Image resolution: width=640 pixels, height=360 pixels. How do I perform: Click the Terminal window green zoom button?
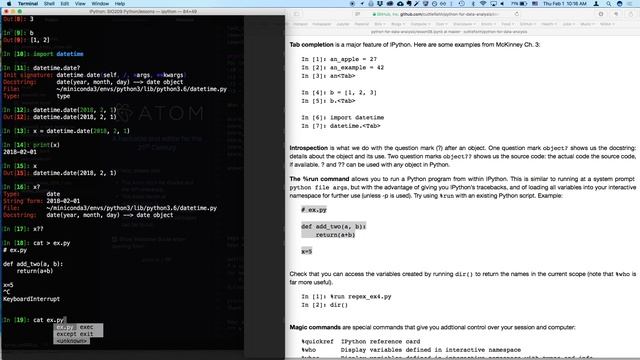(20, 11)
